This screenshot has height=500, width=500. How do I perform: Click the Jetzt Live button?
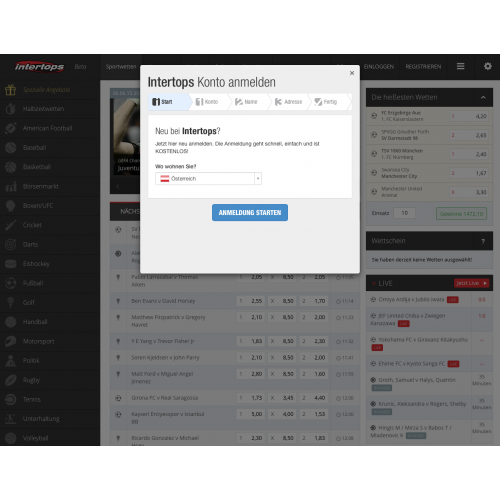click(x=471, y=283)
